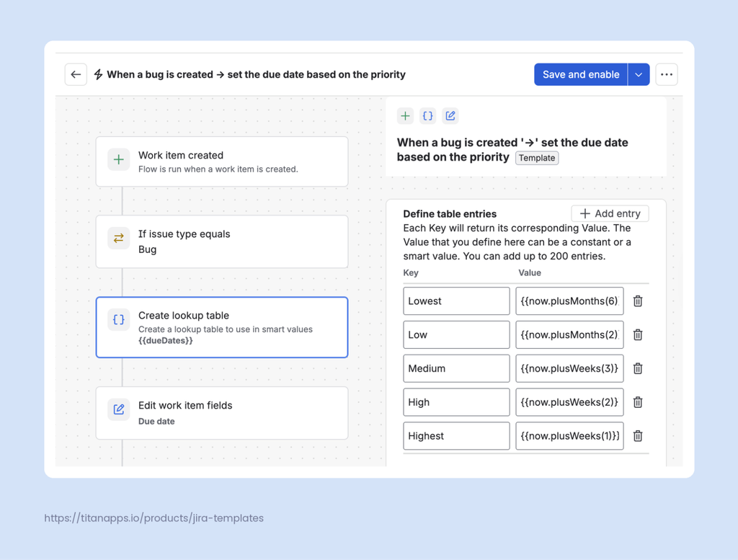Click the Bug issue type value
This screenshot has width=738, height=560.
pyautogui.click(x=147, y=249)
